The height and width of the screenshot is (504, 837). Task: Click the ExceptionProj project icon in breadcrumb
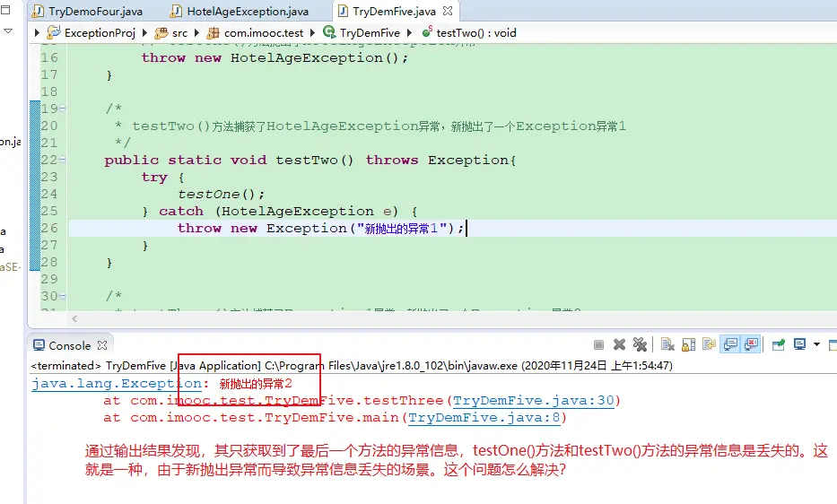54,32
